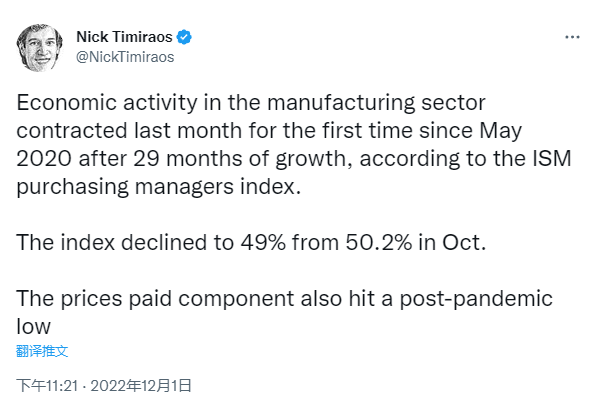Click the '50.2%' figure in the tweet
Screen dimensions: 591x408
tap(379, 242)
